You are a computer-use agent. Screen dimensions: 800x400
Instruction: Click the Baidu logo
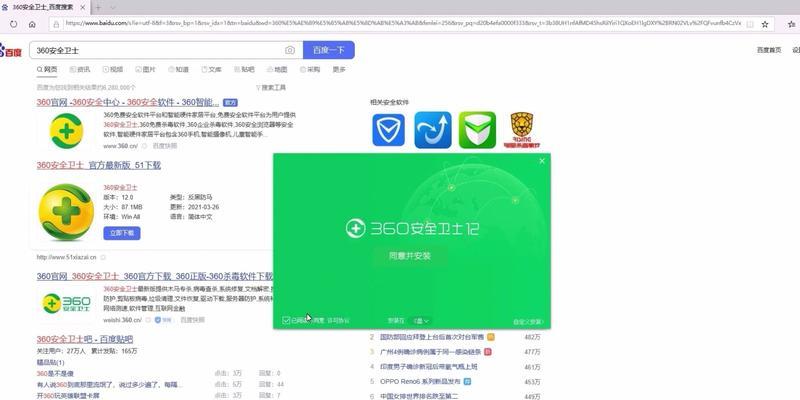11,50
